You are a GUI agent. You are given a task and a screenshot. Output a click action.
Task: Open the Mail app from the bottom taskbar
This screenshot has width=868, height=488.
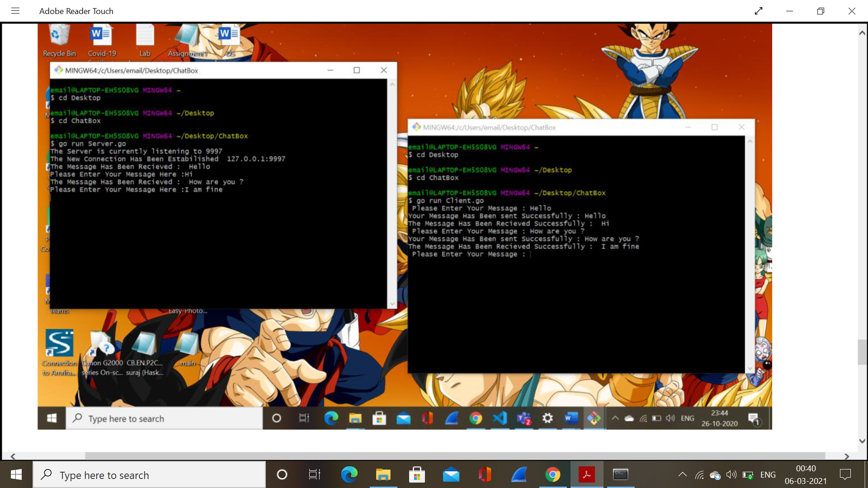click(x=451, y=475)
